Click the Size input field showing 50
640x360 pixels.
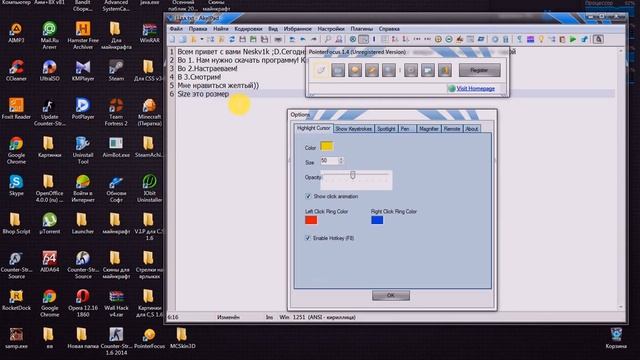pos(329,161)
